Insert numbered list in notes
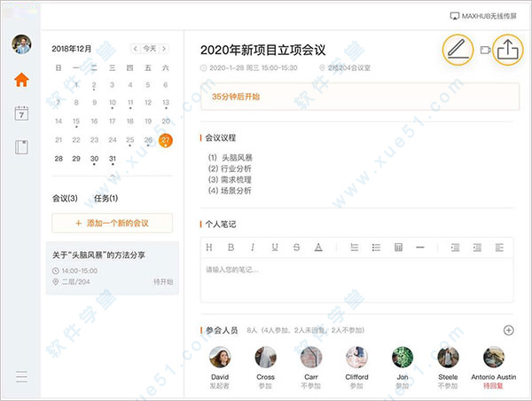This screenshot has height=401, width=532. pyautogui.click(x=354, y=248)
